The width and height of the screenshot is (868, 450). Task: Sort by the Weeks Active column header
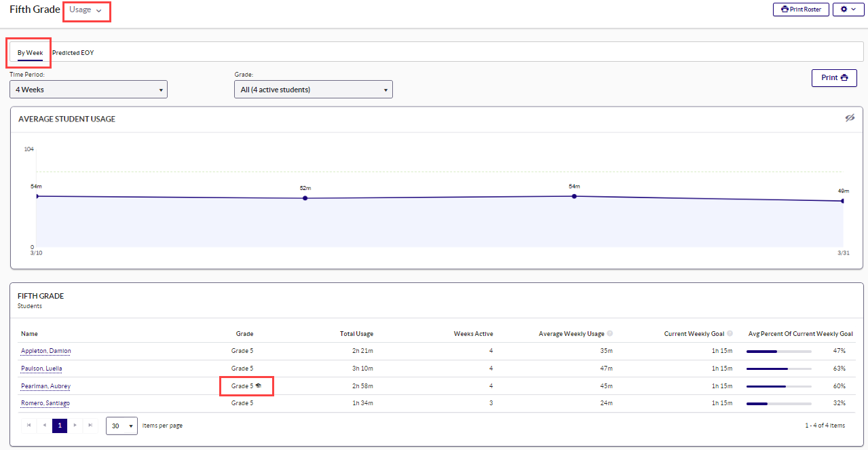pyautogui.click(x=474, y=334)
